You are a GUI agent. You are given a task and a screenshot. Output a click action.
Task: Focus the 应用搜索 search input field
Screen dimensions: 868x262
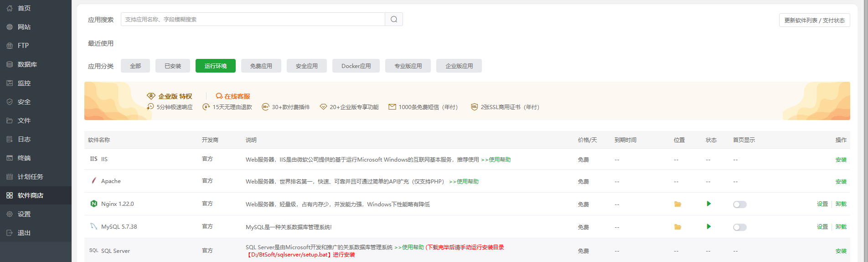click(x=253, y=19)
